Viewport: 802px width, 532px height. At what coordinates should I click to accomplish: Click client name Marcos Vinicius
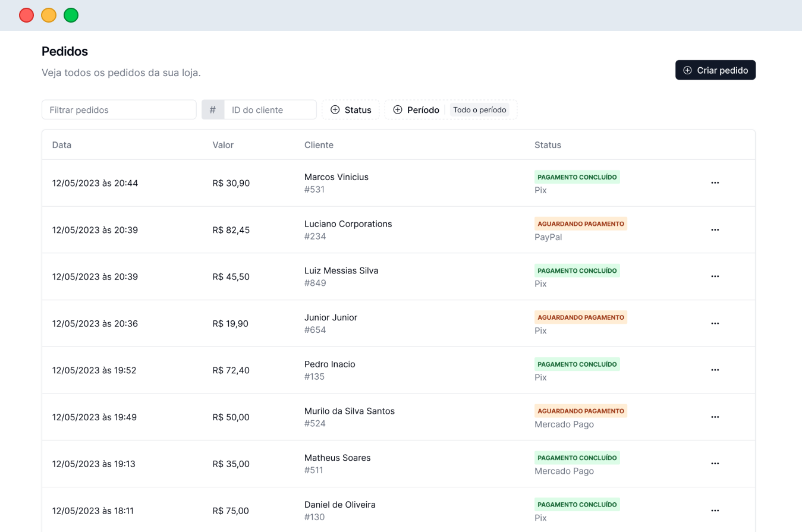[336, 177]
